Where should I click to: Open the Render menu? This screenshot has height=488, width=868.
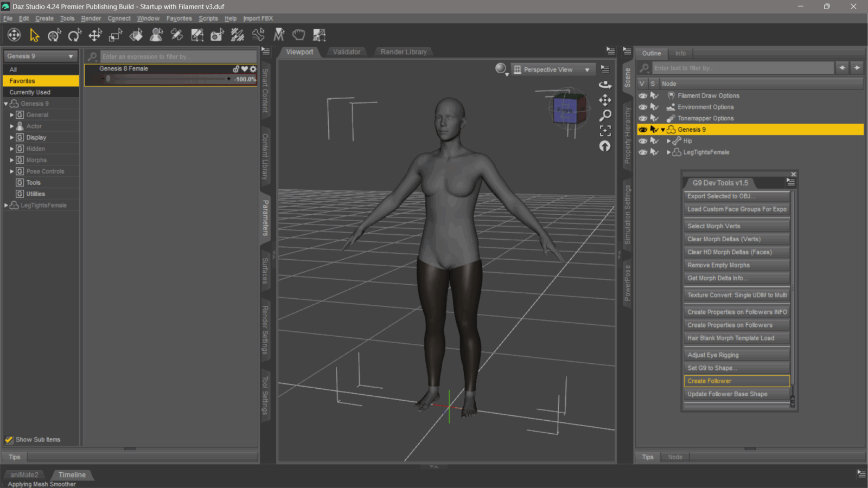pos(91,18)
